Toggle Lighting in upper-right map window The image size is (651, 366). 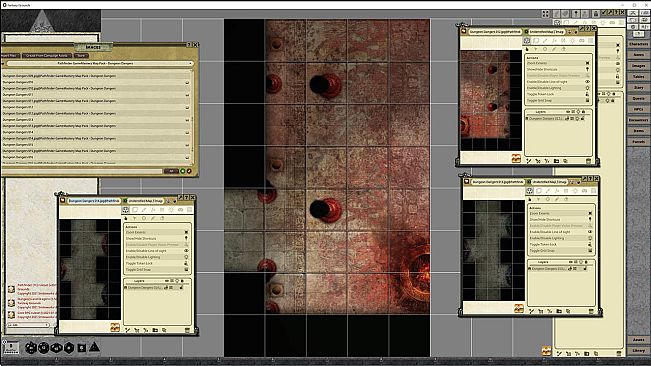coord(558,88)
